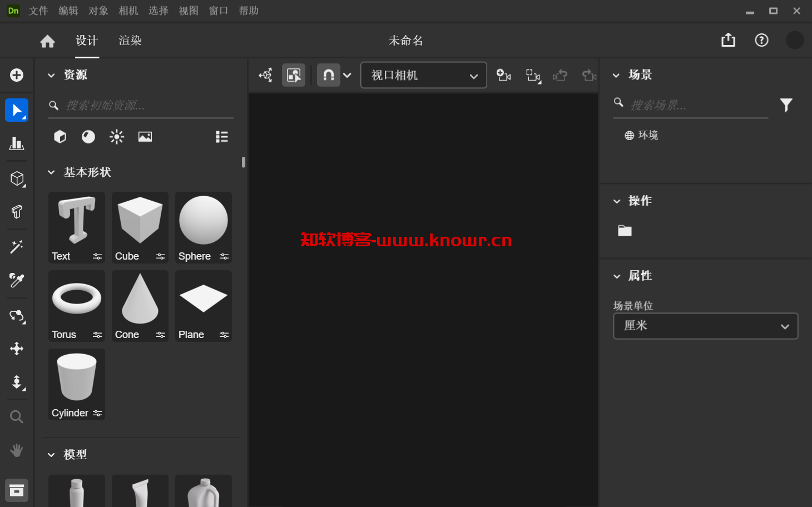Collapse the 基本形状 section
The width and height of the screenshot is (812, 507).
[51, 173]
